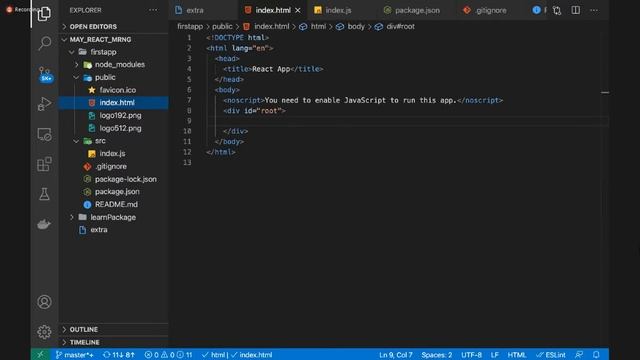Open the Search view icon

[44, 43]
